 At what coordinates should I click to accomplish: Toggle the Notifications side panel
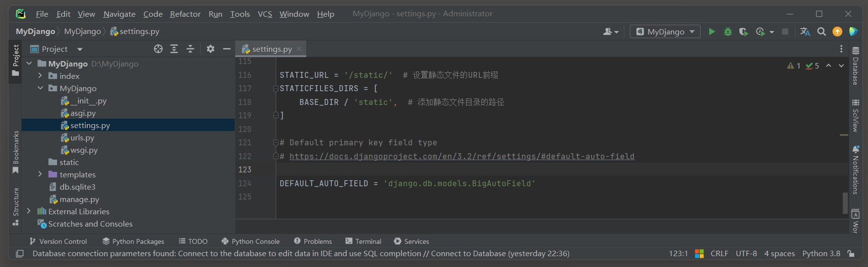[x=856, y=170]
